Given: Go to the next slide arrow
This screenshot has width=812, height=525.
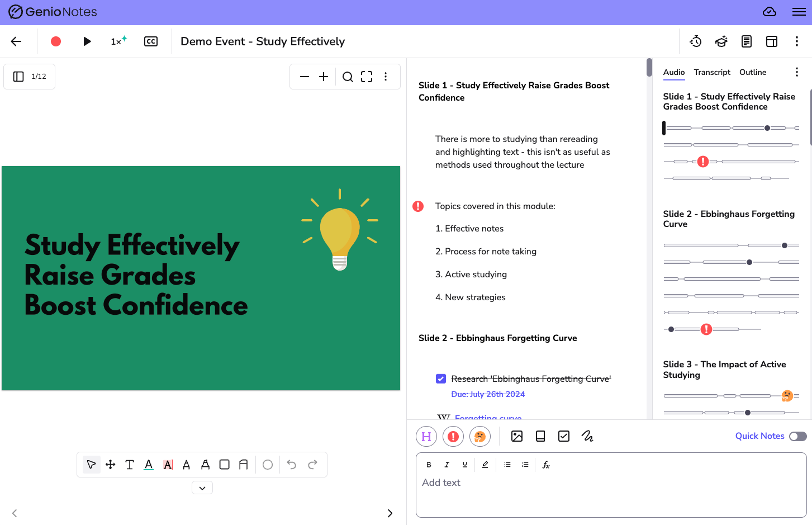Looking at the screenshot, I should pos(390,513).
